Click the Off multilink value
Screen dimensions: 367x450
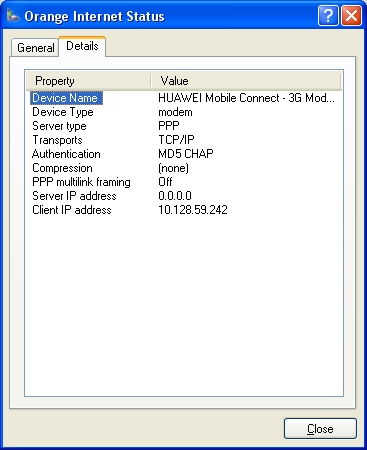coord(165,182)
